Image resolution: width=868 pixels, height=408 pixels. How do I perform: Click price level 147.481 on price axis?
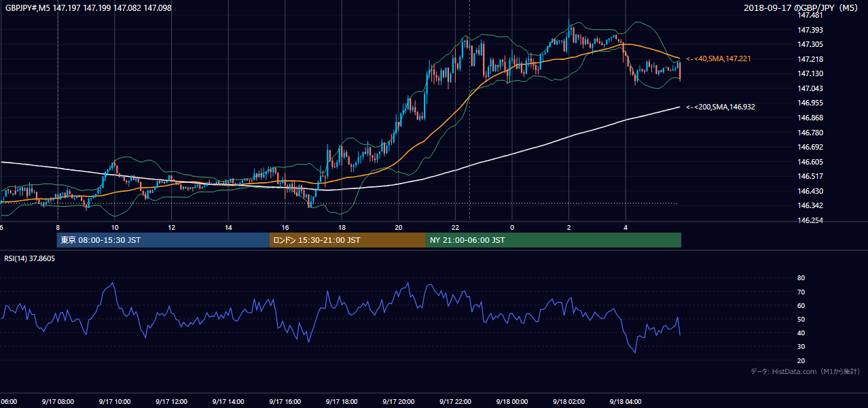click(811, 16)
